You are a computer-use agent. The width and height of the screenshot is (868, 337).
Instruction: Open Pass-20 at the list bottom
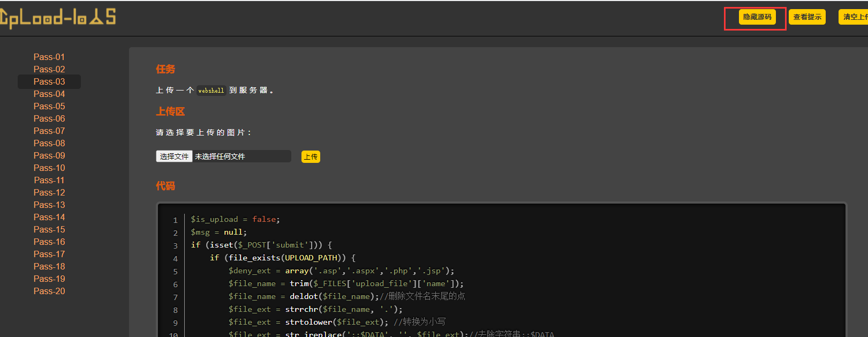pyautogui.click(x=49, y=291)
